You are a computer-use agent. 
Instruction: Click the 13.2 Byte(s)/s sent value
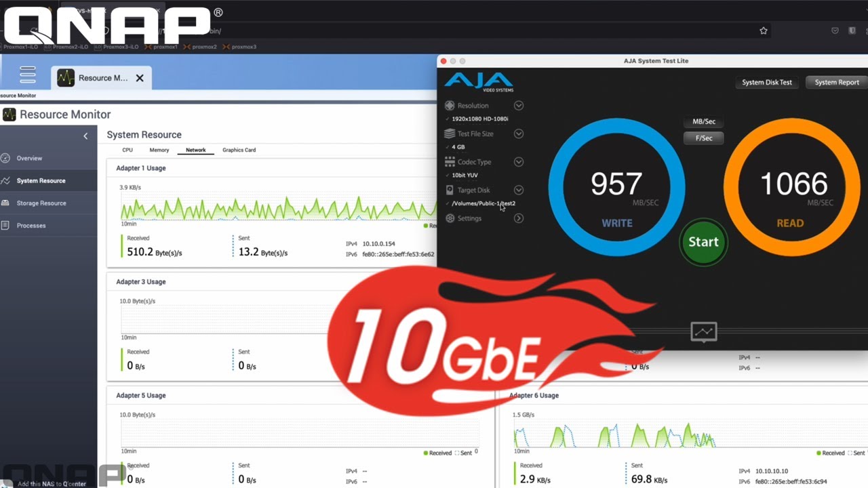[263, 252]
